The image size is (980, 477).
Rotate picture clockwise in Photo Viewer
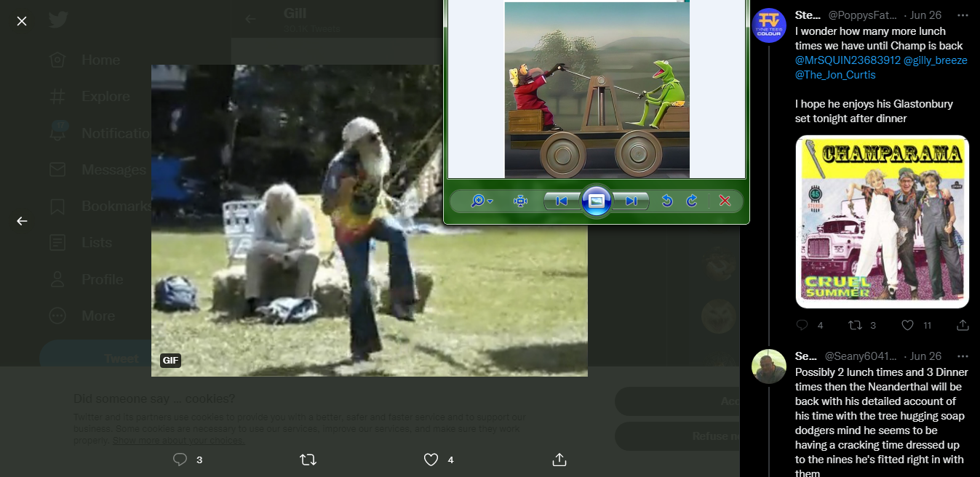tap(691, 201)
